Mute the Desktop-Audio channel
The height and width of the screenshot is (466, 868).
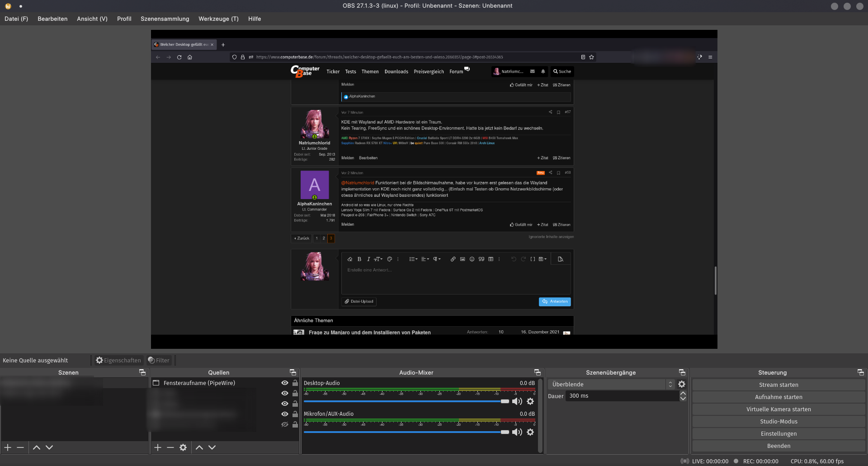point(517,401)
